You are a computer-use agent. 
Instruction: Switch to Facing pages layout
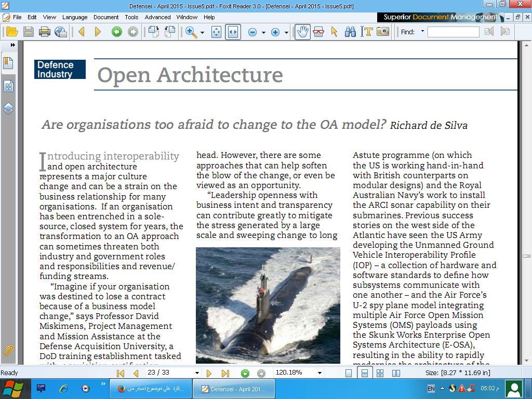point(396,373)
